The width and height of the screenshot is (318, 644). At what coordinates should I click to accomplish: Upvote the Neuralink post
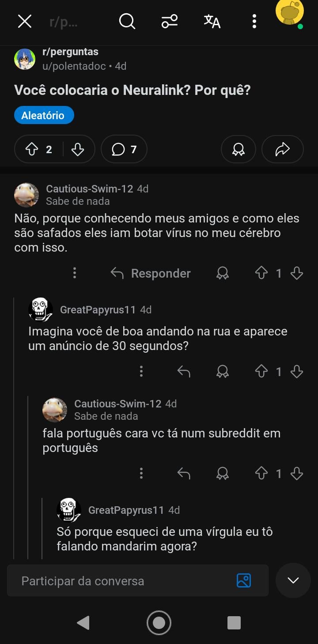32,150
